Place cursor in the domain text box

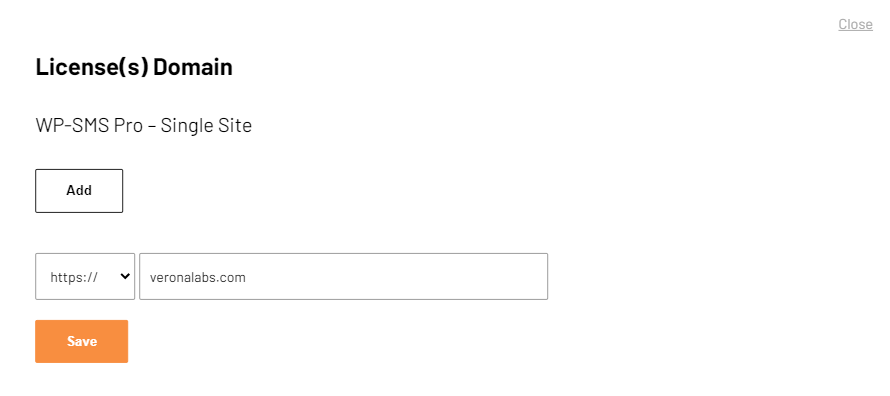click(343, 276)
